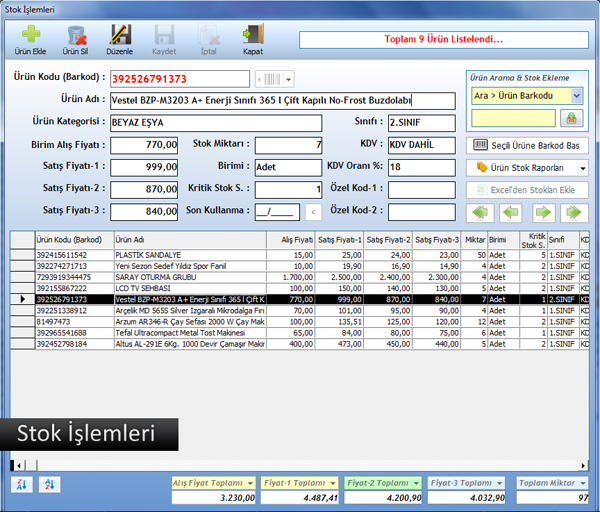Image resolution: width=600 pixels, height=512 pixels.
Task: Click the Son Kullanma date picker button
Action: (x=313, y=212)
